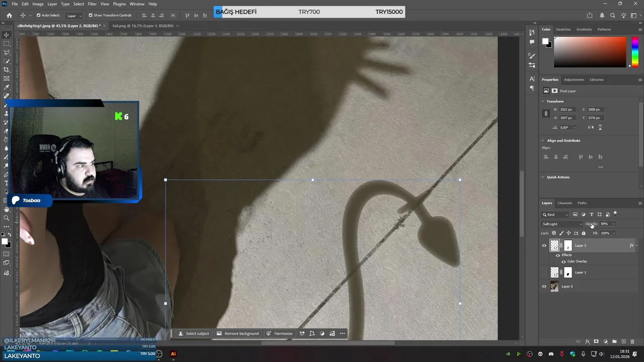The height and width of the screenshot is (362, 644).
Task: Switch to the tail.png document tab
Action: (143, 26)
